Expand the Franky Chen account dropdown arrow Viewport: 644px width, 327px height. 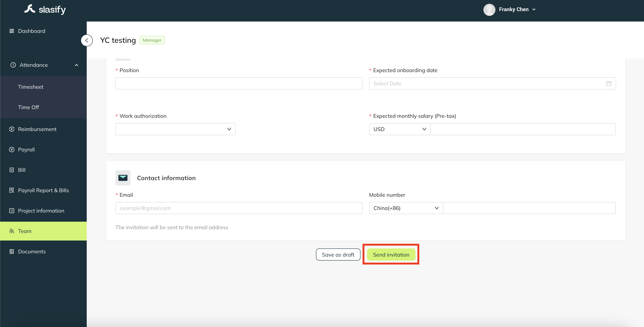[x=534, y=9]
